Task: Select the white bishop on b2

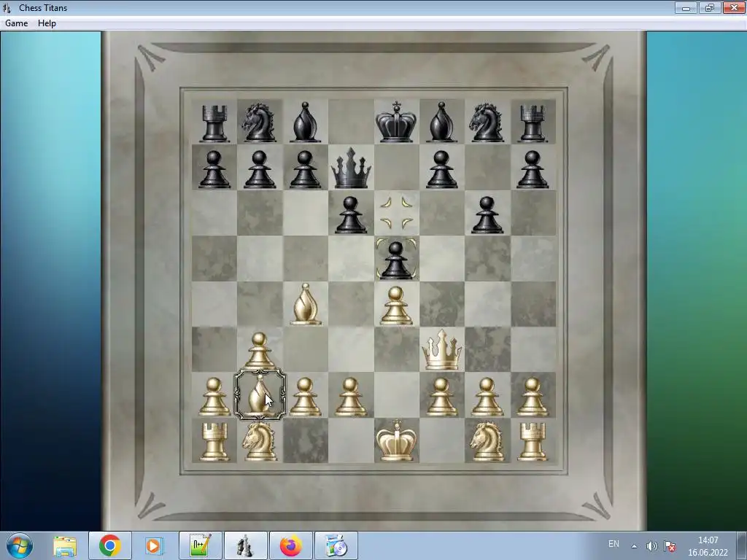Action: point(260,394)
